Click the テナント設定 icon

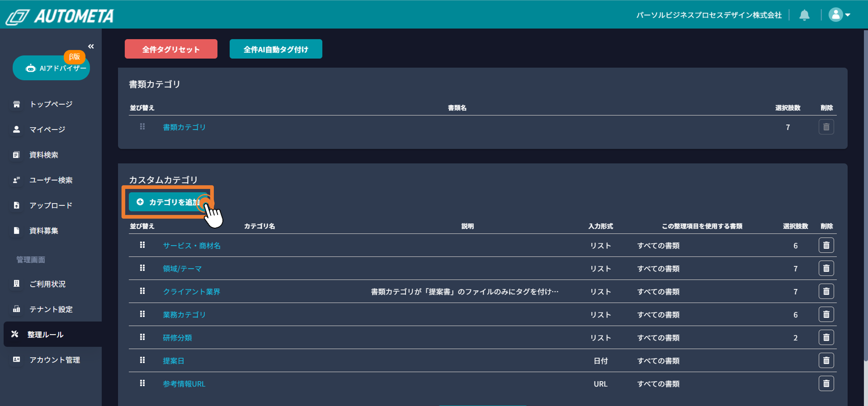point(16,309)
